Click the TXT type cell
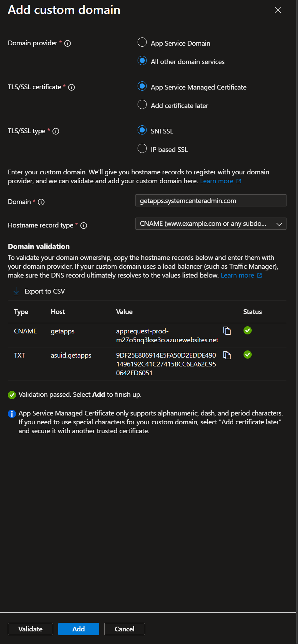The width and height of the screenshot is (298, 644). click(x=19, y=355)
